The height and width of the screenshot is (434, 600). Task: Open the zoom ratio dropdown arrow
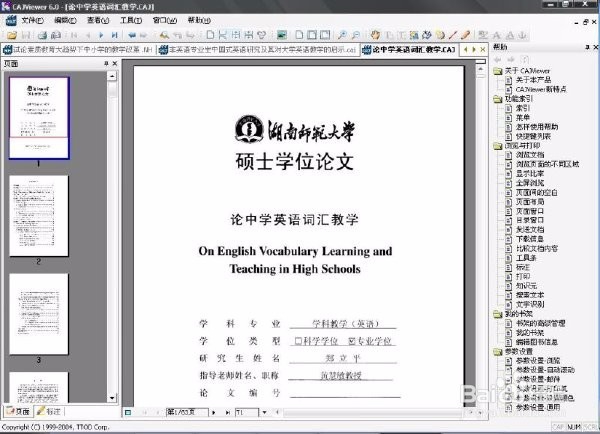264,413
